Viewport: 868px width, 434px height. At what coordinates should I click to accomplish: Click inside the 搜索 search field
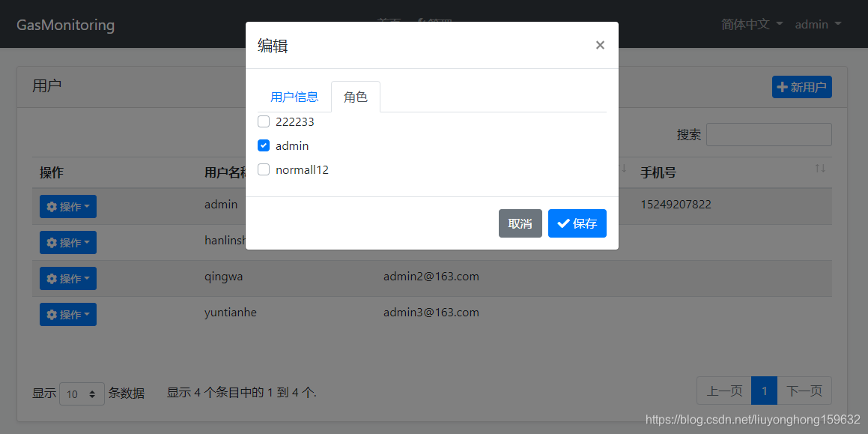[768, 134]
